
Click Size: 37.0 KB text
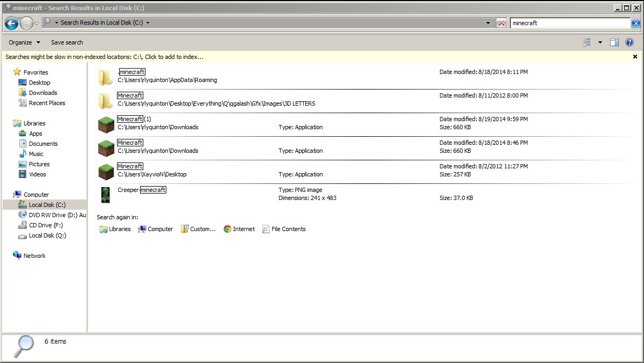point(456,198)
